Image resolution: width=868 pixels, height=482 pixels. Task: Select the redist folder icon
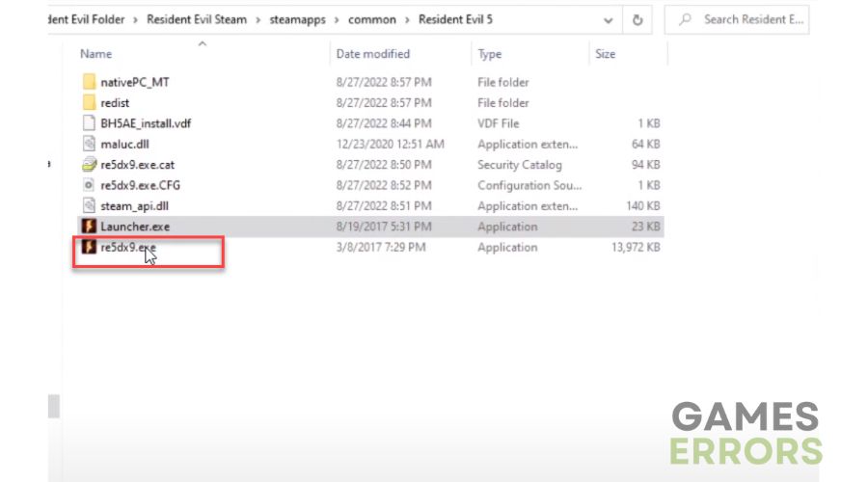click(x=89, y=102)
